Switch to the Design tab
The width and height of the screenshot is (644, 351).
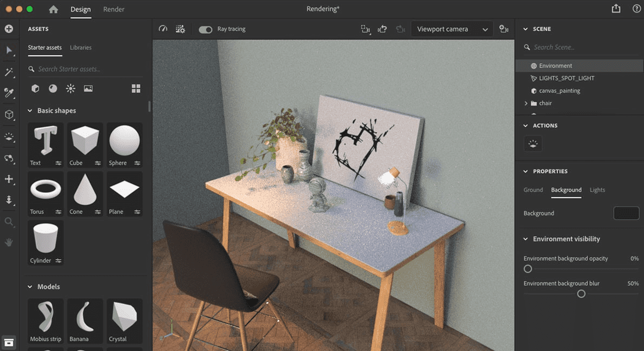(81, 9)
